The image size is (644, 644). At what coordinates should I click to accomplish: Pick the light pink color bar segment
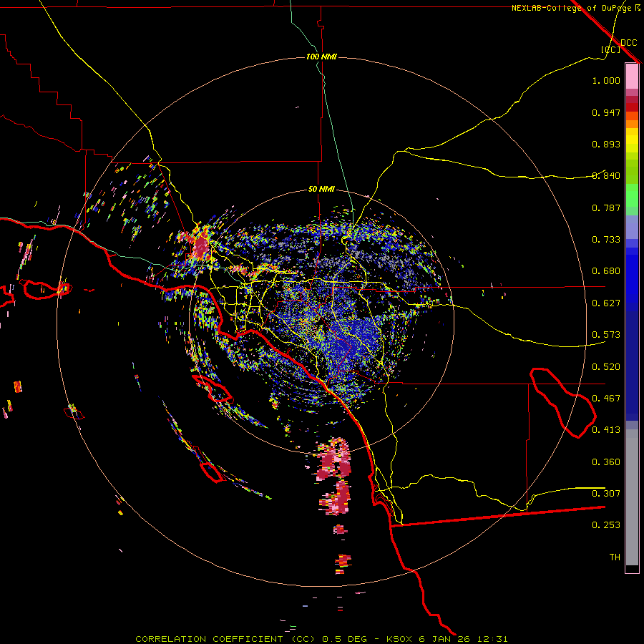(x=632, y=76)
